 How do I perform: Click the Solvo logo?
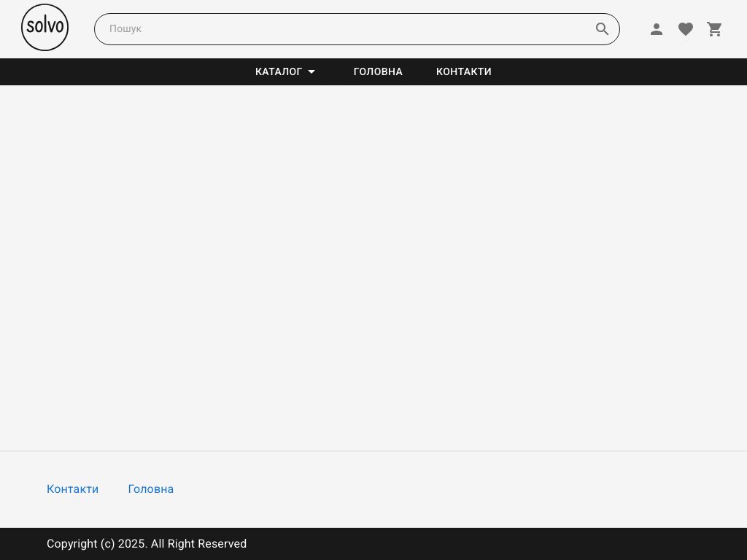[x=44, y=28]
